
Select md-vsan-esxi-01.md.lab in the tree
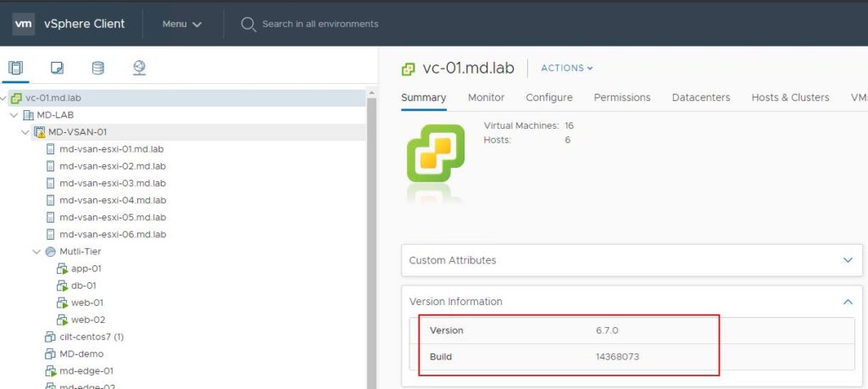(x=111, y=149)
